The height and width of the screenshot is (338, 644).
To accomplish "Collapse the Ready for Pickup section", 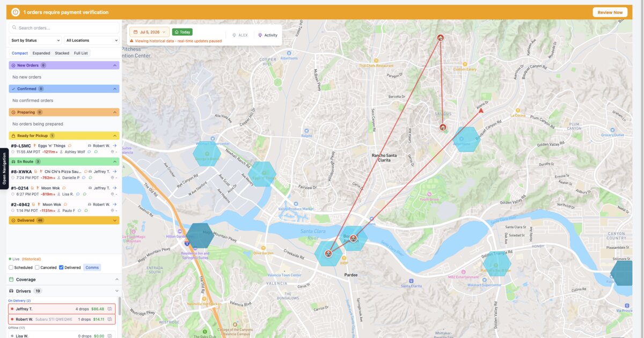I will point(115,136).
